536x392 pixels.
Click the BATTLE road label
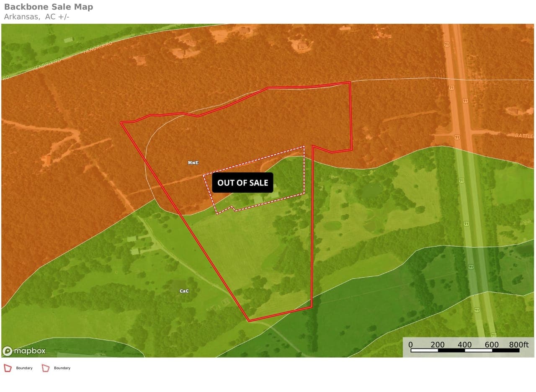[523, 136]
